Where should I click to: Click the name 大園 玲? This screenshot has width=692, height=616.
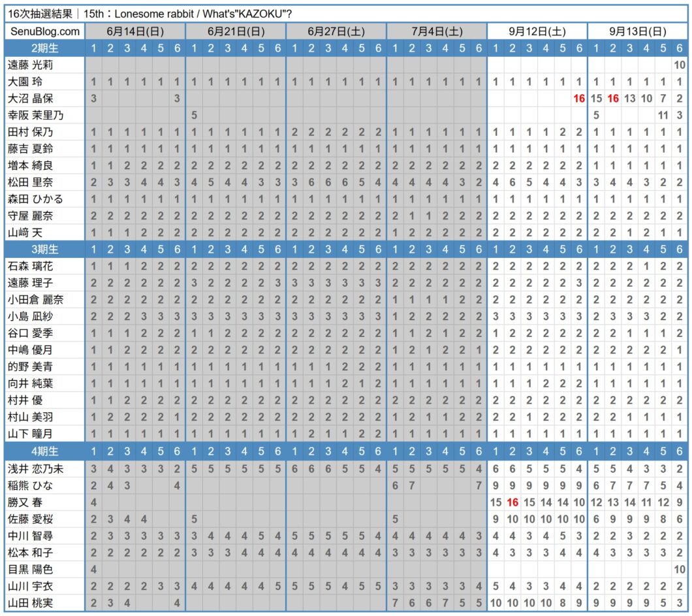25,82
